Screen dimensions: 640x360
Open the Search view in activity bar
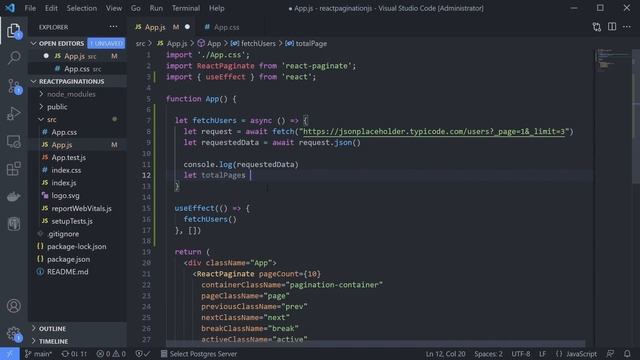[14, 58]
